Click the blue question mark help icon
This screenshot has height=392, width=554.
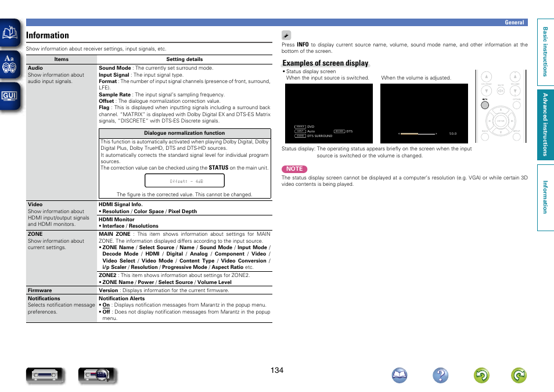click(440, 375)
